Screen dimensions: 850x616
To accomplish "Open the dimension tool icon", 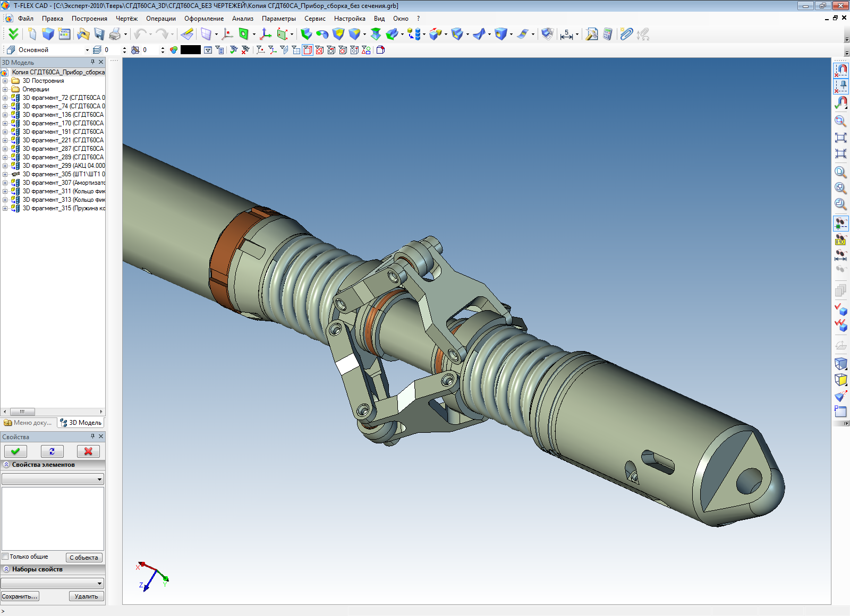I will [566, 34].
